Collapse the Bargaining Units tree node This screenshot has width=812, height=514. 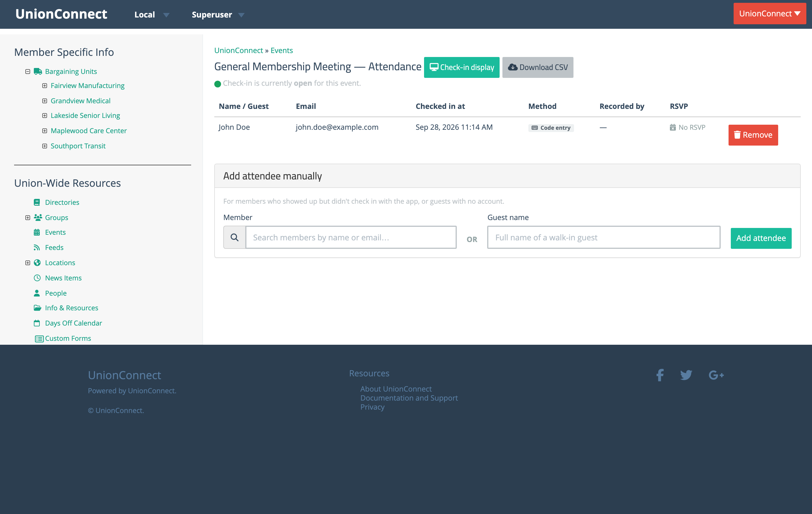pyautogui.click(x=28, y=71)
